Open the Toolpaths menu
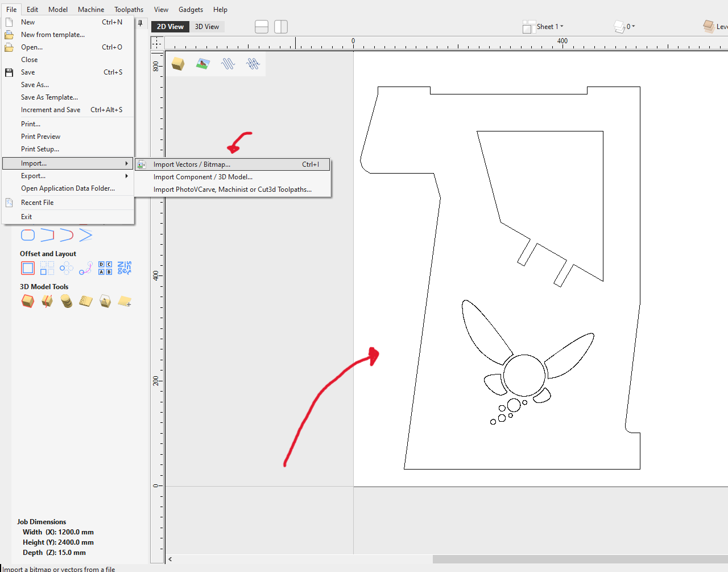Screen dimensions: 728x572 coord(129,10)
